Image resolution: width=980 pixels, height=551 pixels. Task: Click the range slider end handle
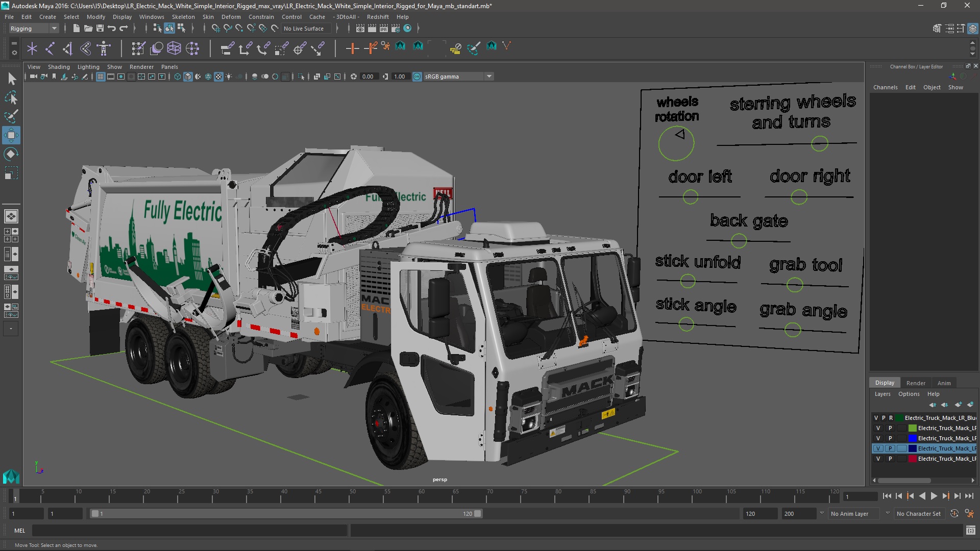click(478, 514)
